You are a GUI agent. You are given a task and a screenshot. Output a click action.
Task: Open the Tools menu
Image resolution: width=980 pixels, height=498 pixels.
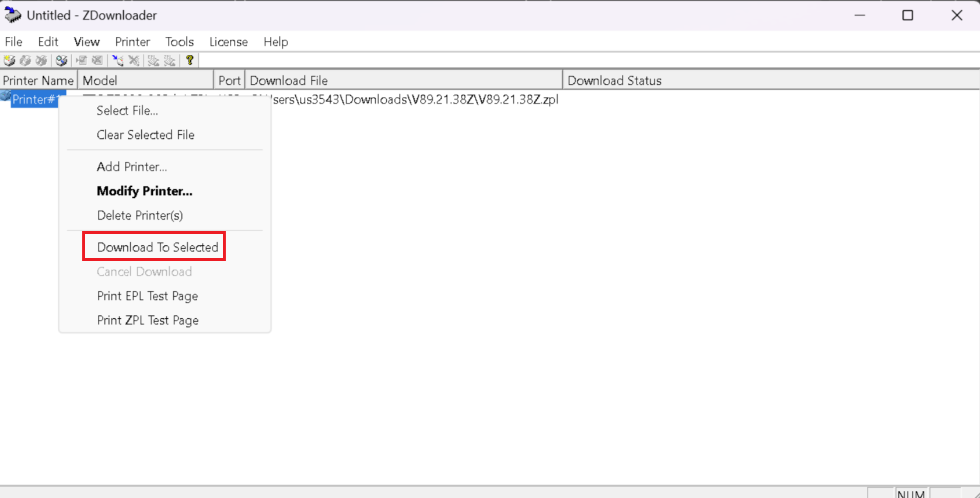(x=179, y=42)
